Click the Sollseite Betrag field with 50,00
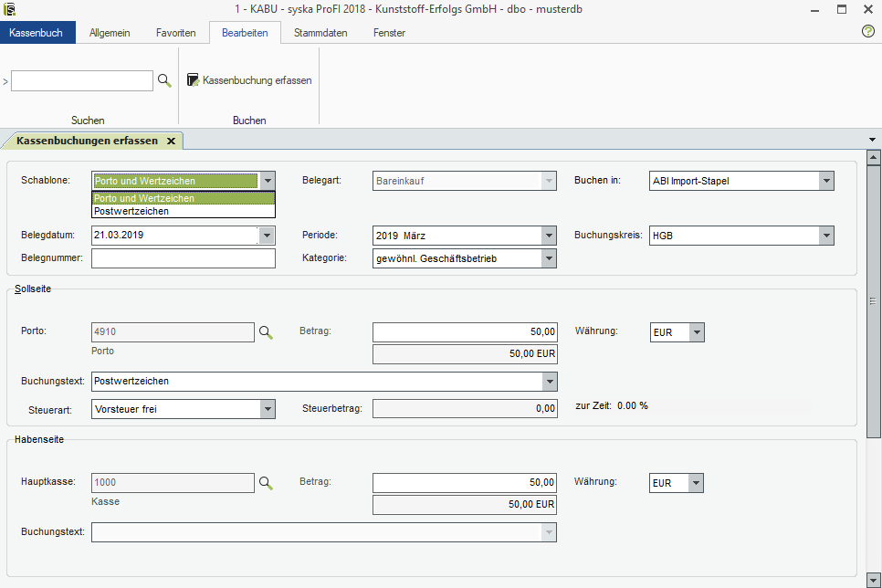 [465, 332]
